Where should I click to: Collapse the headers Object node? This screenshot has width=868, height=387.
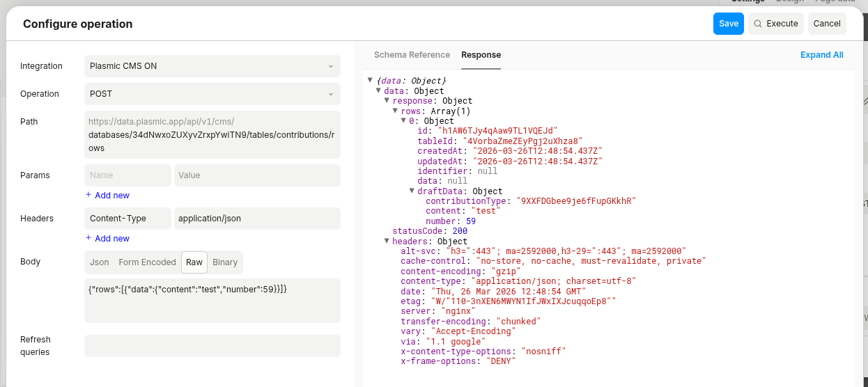point(387,242)
